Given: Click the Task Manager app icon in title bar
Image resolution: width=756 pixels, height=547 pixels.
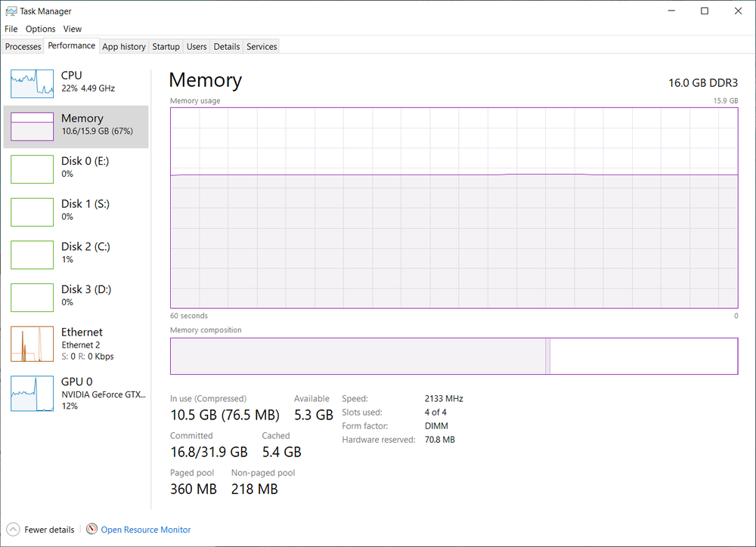Looking at the screenshot, I should [11, 11].
